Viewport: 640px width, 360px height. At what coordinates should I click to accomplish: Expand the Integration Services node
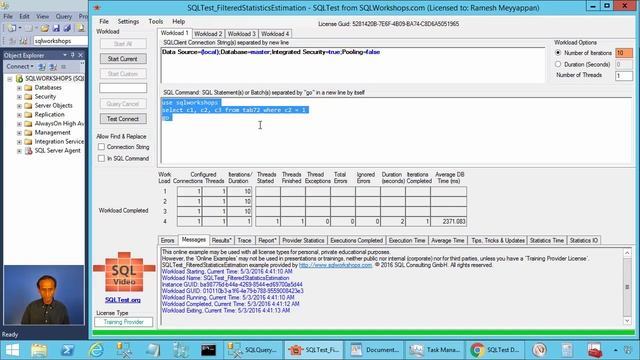(19, 142)
